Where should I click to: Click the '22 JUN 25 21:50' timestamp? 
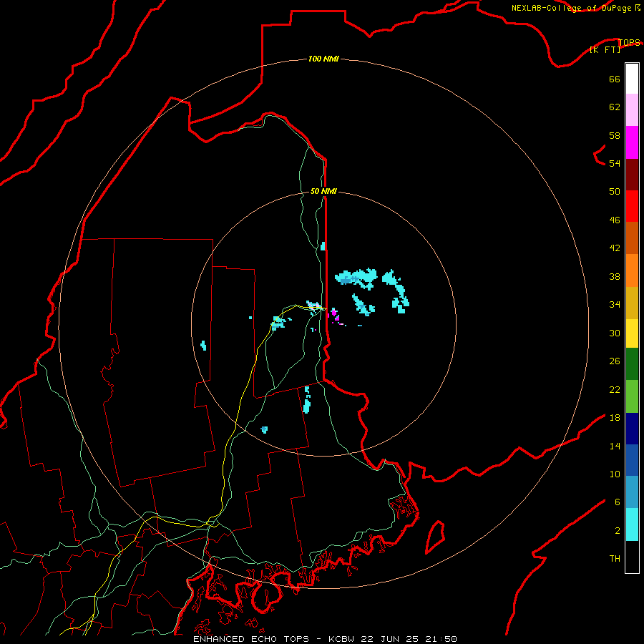(x=409, y=639)
